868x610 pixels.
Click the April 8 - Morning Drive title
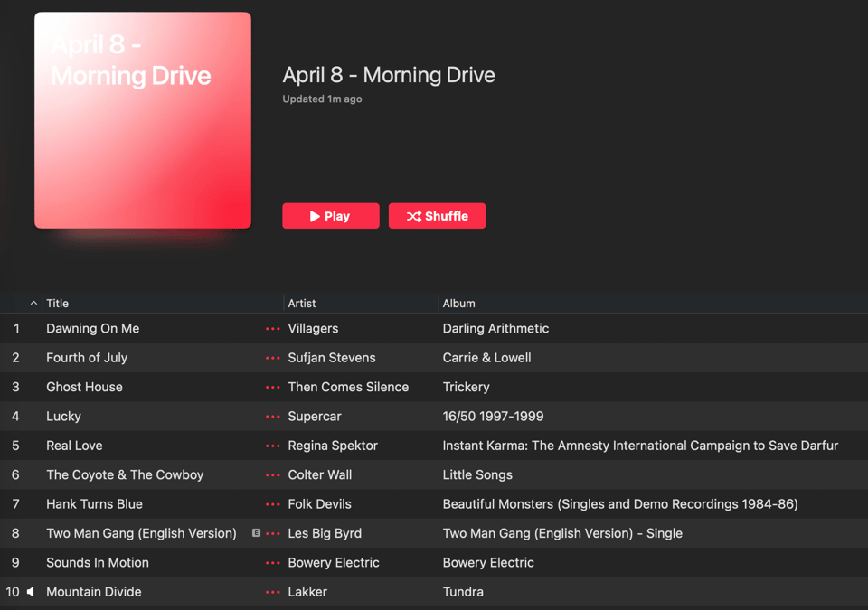pos(389,75)
